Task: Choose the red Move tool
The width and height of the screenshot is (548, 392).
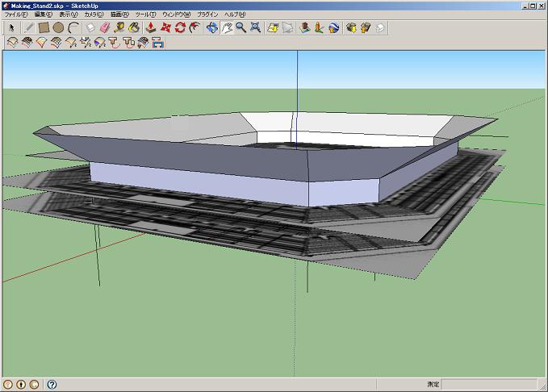Action: [x=165, y=27]
